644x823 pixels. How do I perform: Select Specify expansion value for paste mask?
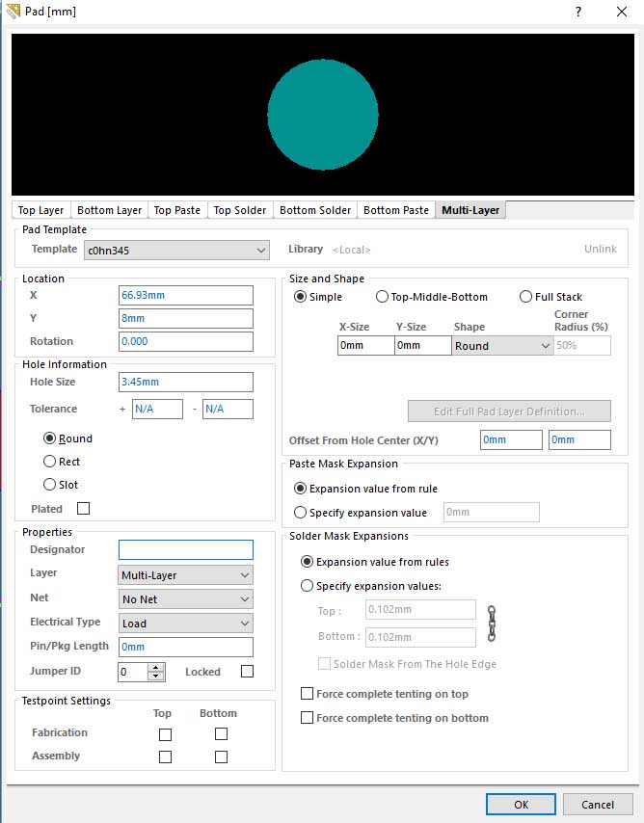(x=302, y=513)
